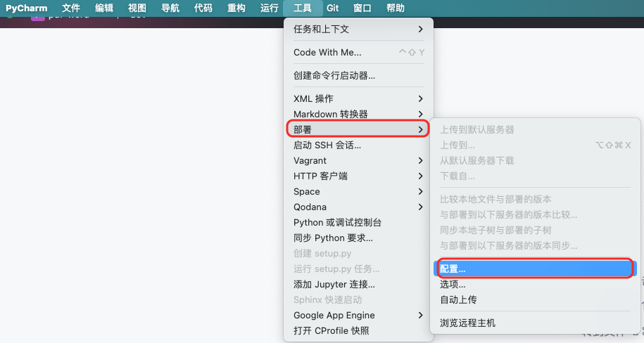Expand XML 操作 submenu

point(358,99)
